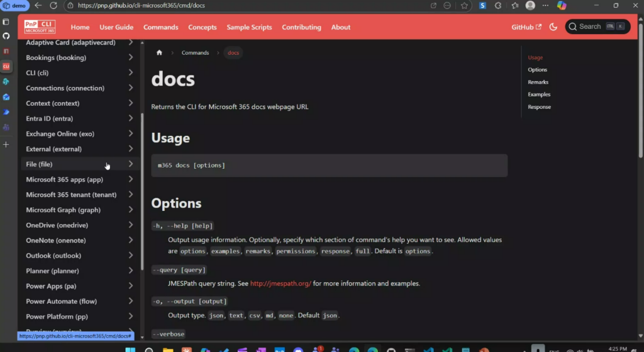Expand the Power Automate (flow) chevron
The height and width of the screenshot is (352, 644).
point(130,301)
